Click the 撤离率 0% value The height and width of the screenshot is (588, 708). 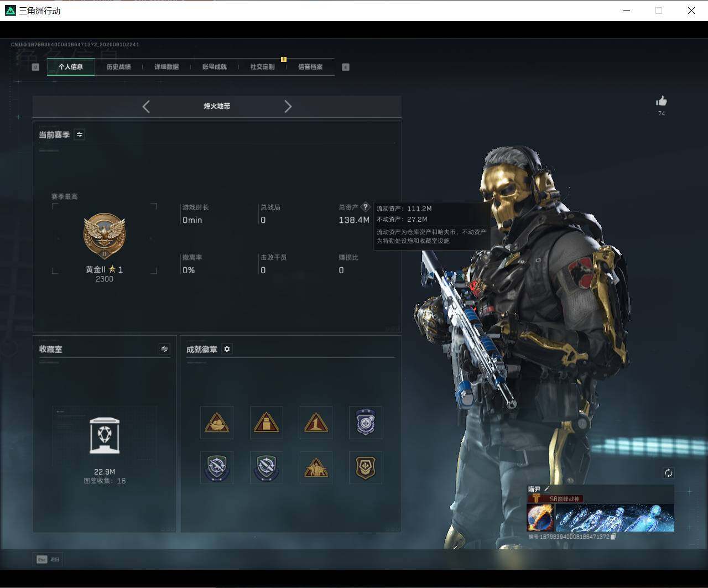pyautogui.click(x=189, y=270)
